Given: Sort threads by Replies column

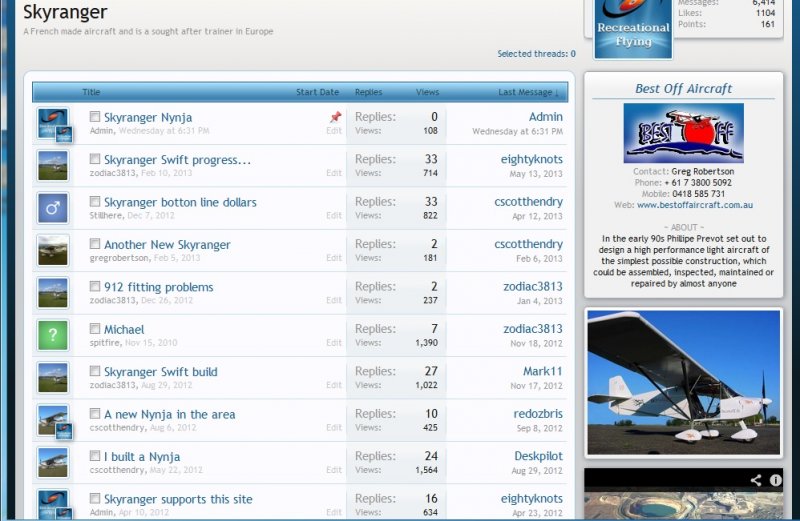Looking at the screenshot, I should [368, 92].
